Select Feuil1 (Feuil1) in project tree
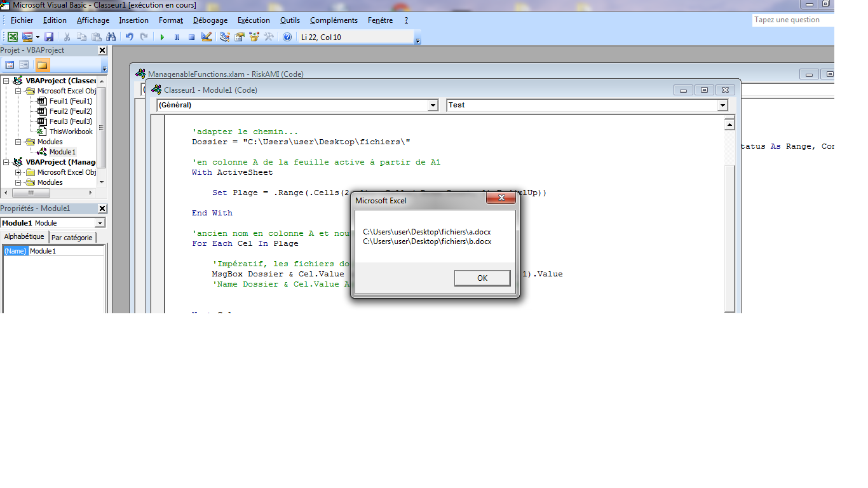Screen dimensions: 868x488 pyautogui.click(x=71, y=101)
